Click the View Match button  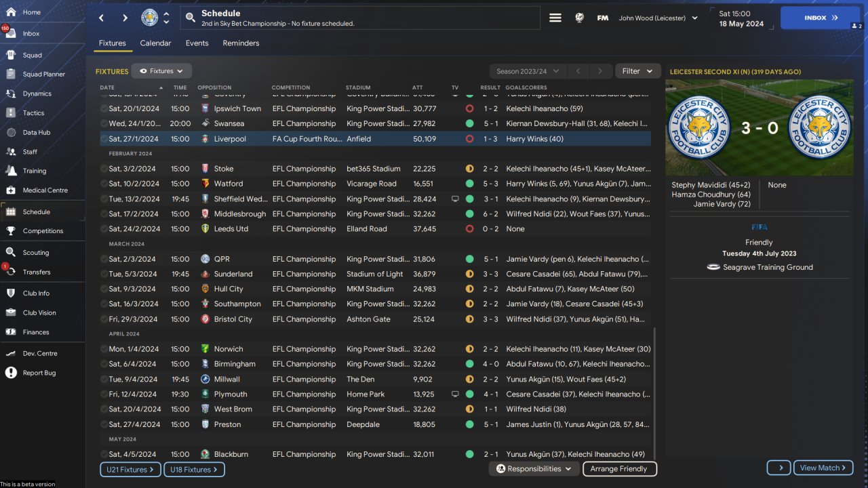tap(823, 468)
